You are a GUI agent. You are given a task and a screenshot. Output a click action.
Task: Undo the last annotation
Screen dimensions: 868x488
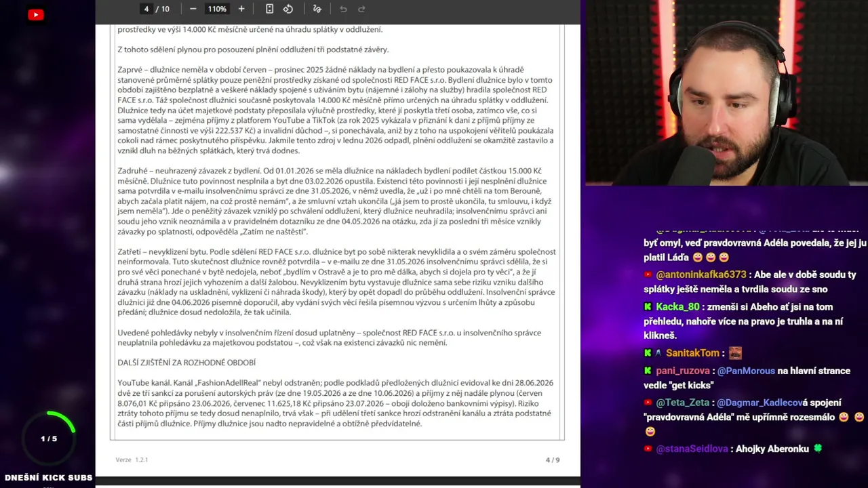343,9
